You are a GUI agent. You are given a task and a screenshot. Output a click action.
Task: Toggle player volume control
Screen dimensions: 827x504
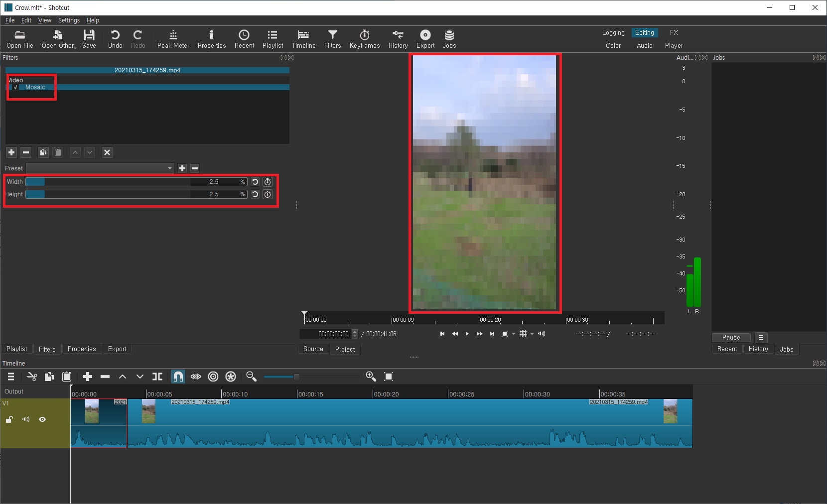pos(542,334)
